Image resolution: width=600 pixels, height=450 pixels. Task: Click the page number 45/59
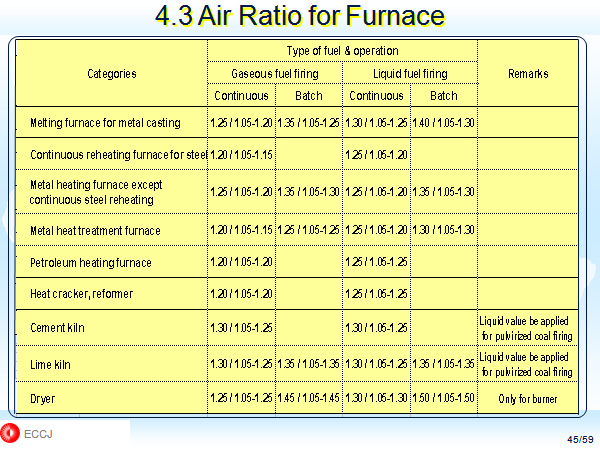577,438
